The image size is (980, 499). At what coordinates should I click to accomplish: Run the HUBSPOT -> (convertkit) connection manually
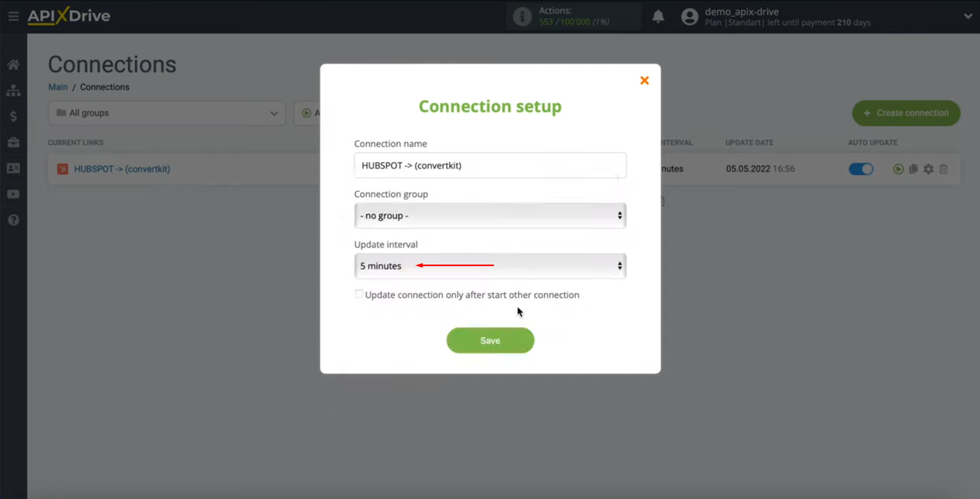tap(898, 169)
